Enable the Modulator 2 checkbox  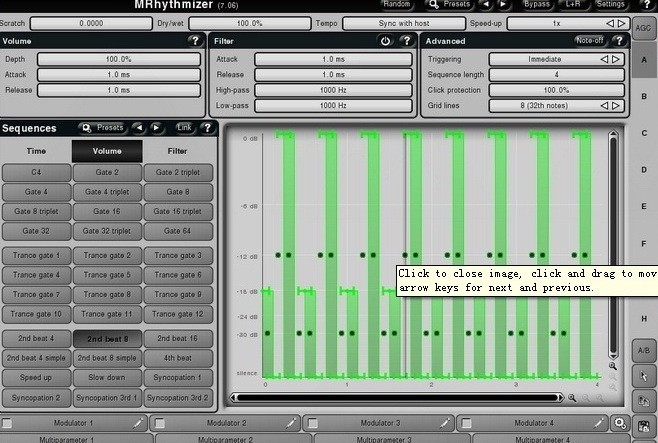[159, 423]
